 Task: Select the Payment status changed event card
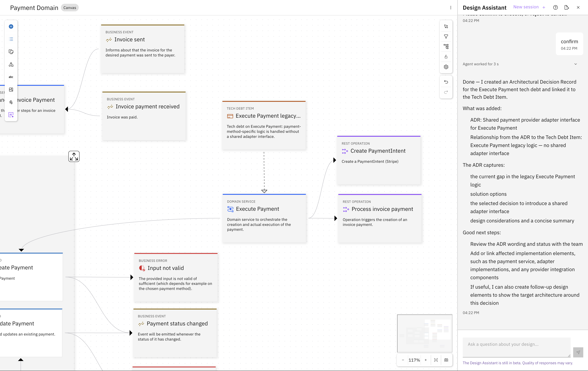tap(175, 333)
